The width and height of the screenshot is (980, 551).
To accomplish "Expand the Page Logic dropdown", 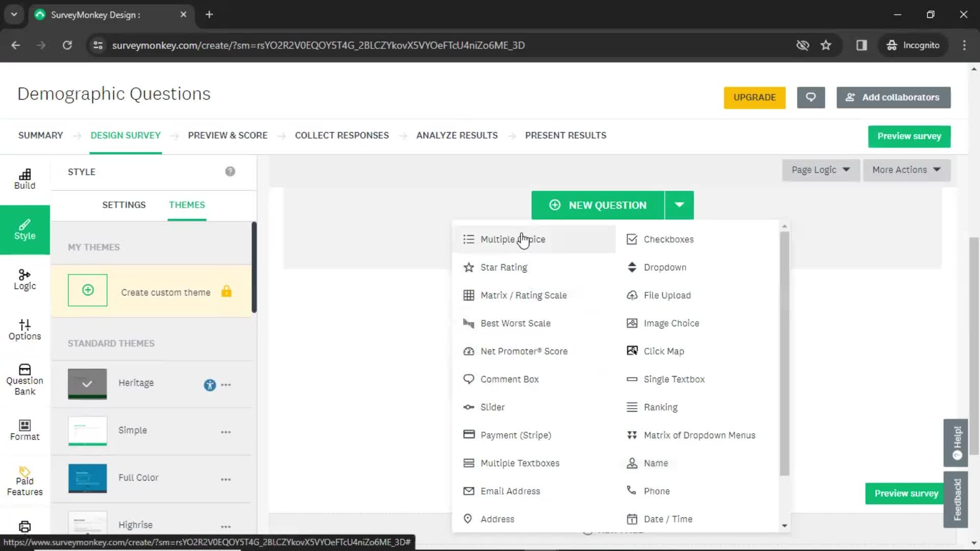I will 820,169.
